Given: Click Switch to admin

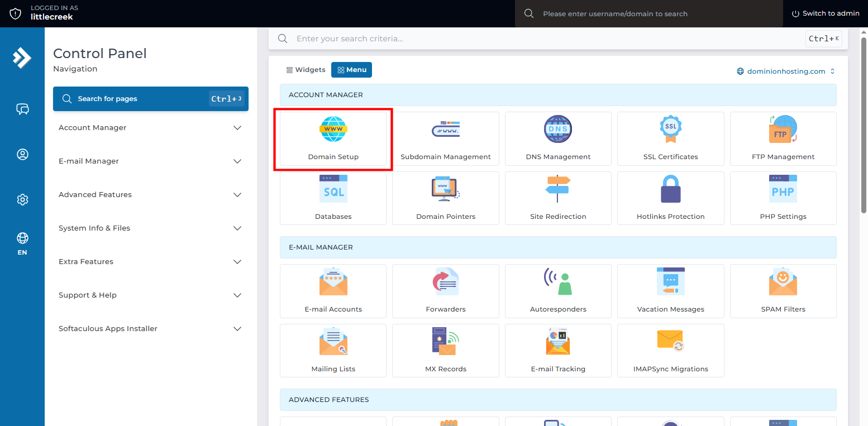Looking at the screenshot, I should tap(826, 13).
